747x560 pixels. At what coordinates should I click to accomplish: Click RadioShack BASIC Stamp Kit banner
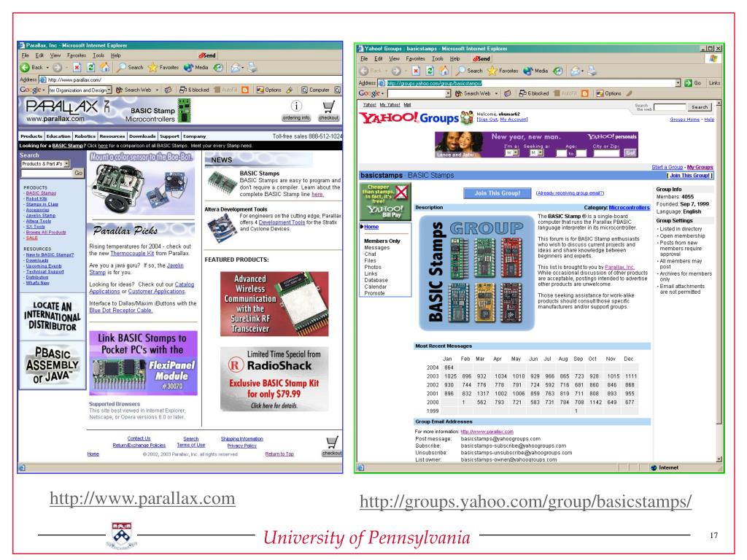pyautogui.click(x=274, y=379)
